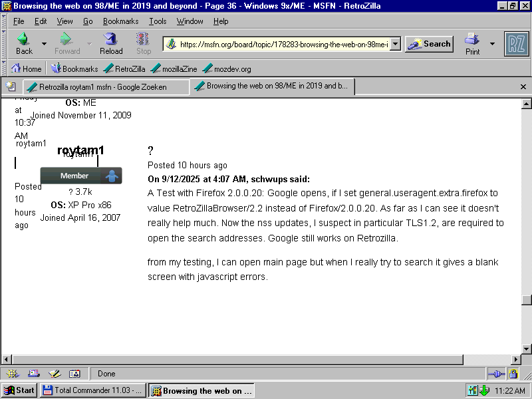Click the network tray icon

coord(472,390)
